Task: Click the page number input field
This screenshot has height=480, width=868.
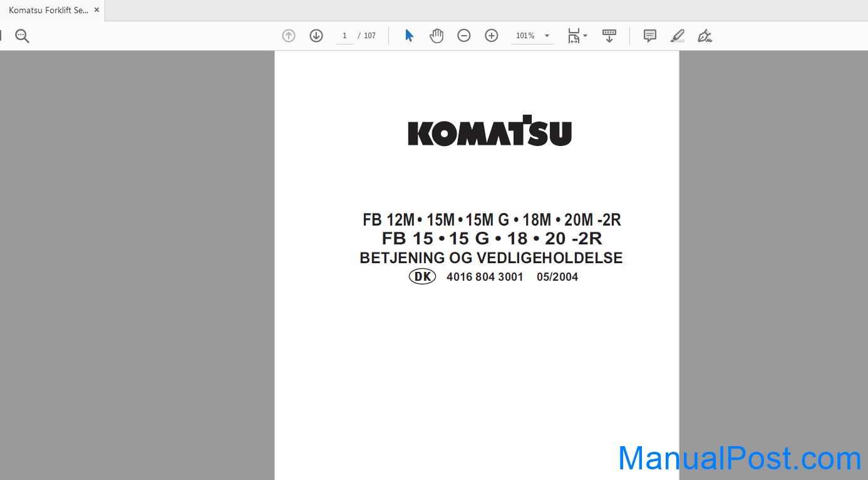Action: [344, 36]
